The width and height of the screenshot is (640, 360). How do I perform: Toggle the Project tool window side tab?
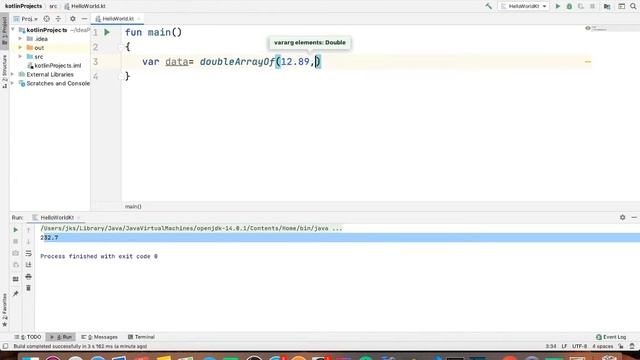click(x=4, y=31)
